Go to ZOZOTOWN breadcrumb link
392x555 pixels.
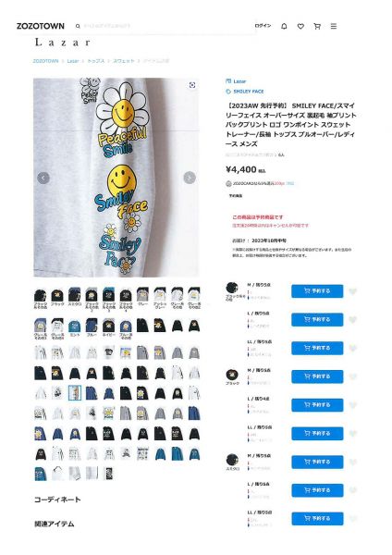point(45,61)
